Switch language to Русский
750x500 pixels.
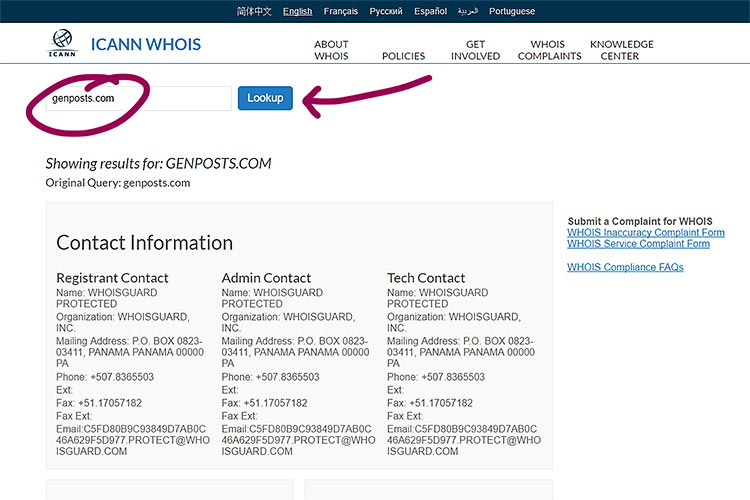(386, 11)
